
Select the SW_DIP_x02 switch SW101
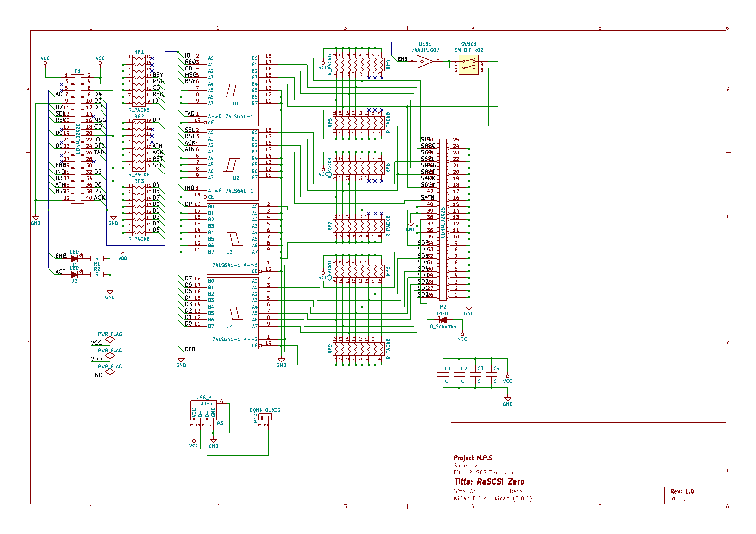coord(468,65)
